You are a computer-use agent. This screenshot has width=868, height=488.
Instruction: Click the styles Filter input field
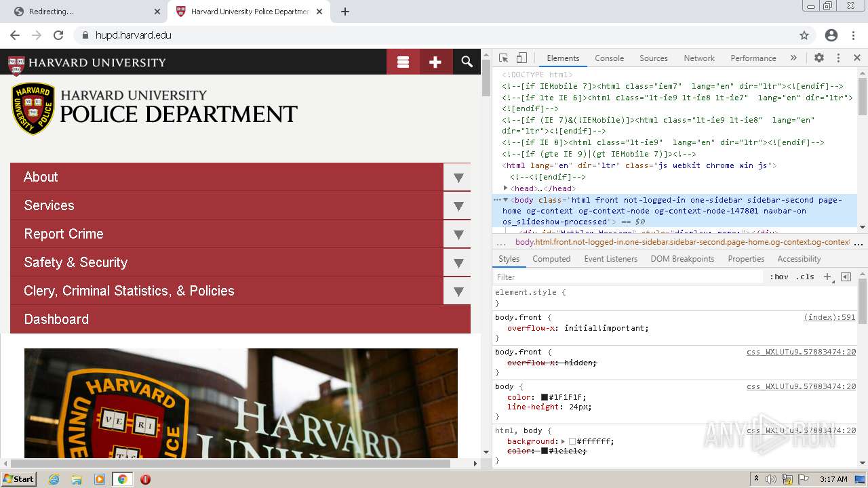point(629,277)
